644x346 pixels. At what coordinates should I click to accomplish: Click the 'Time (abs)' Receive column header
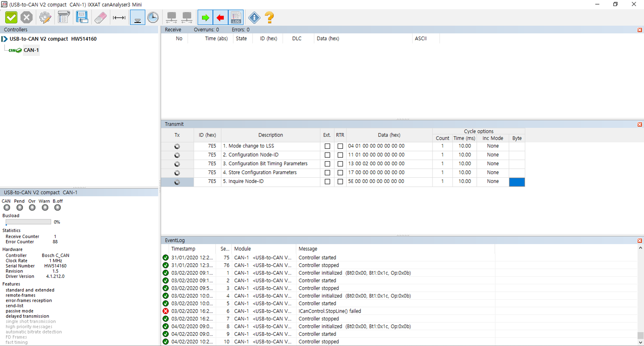216,39
